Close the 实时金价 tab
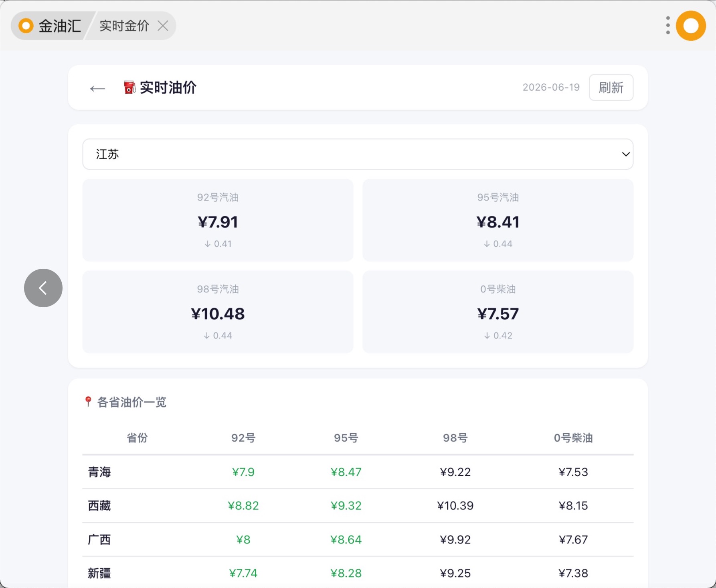 pos(163,26)
